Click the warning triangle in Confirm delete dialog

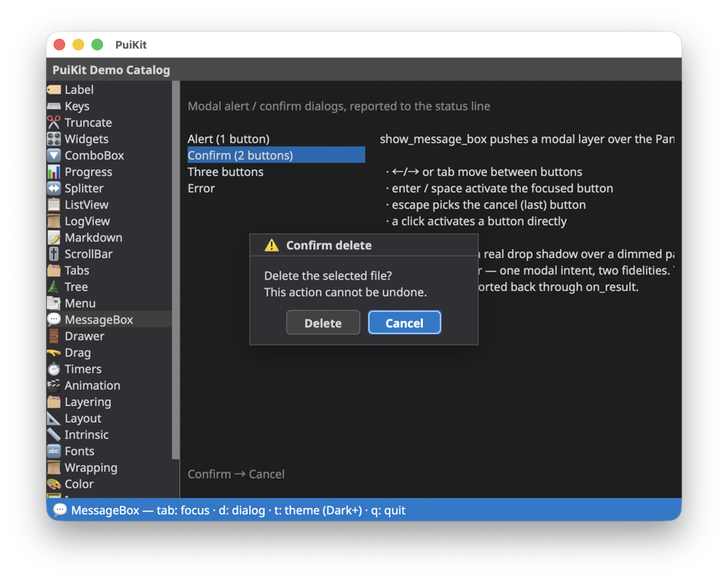pyautogui.click(x=271, y=246)
